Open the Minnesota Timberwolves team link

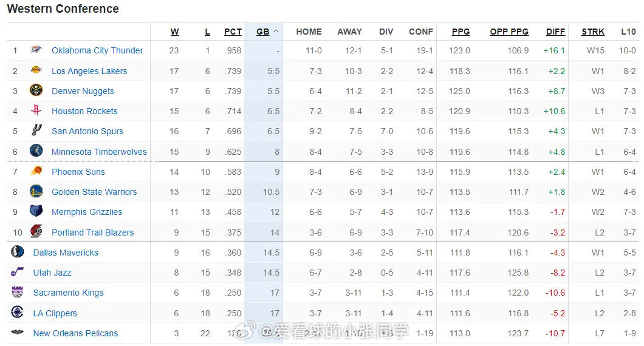99,152
